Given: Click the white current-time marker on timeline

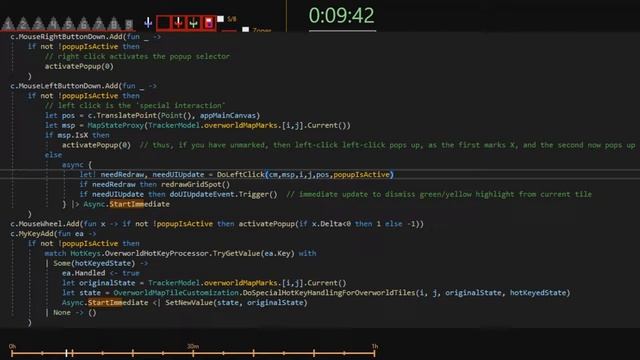Looking at the screenshot, I should [66, 353].
